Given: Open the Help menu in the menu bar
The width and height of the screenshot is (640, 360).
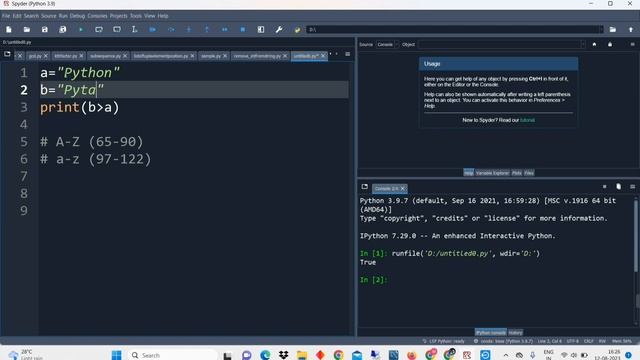Looking at the screenshot, I should pyautogui.click(x=163, y=16).
